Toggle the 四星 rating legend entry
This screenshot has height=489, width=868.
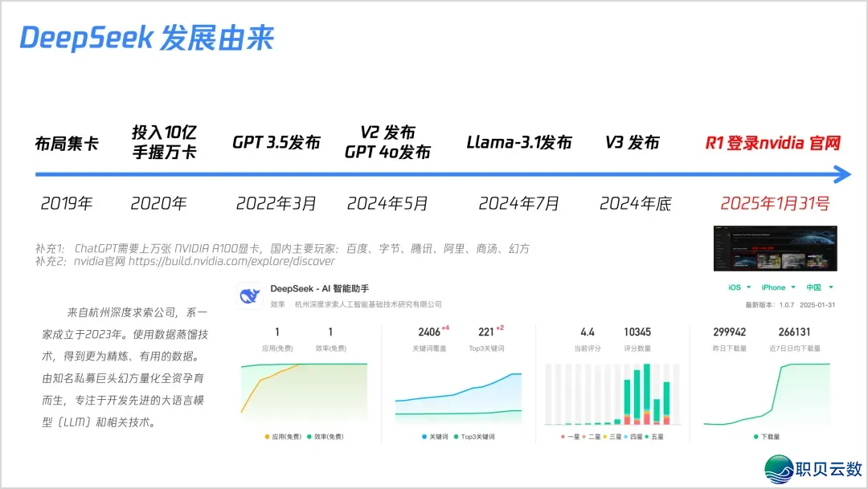[633, 437]
